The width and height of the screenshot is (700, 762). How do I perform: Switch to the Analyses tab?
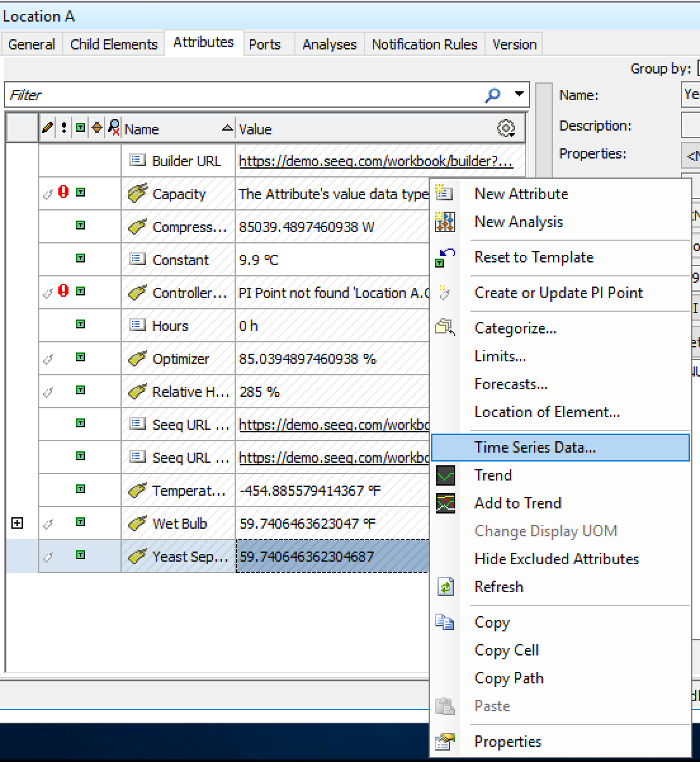click(329, 44)
